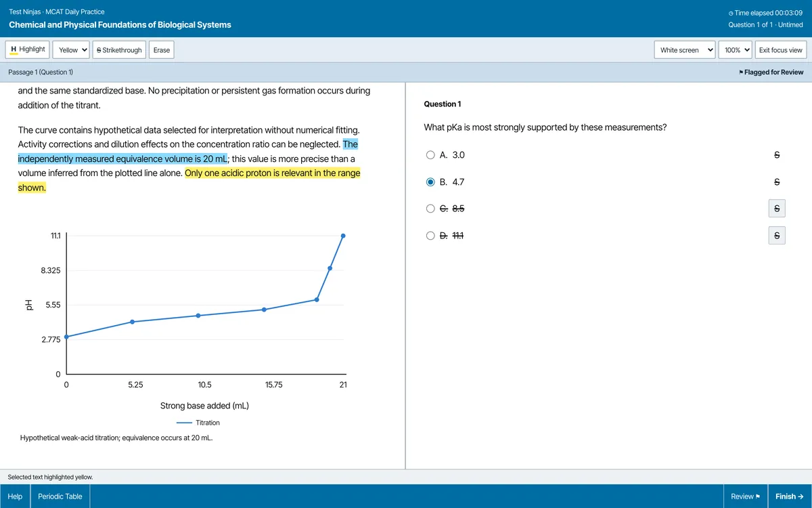The width and height of the screenshot is (812, 508).
Task: Select answer A. 3.0
Action: click(x=430, y=155)
